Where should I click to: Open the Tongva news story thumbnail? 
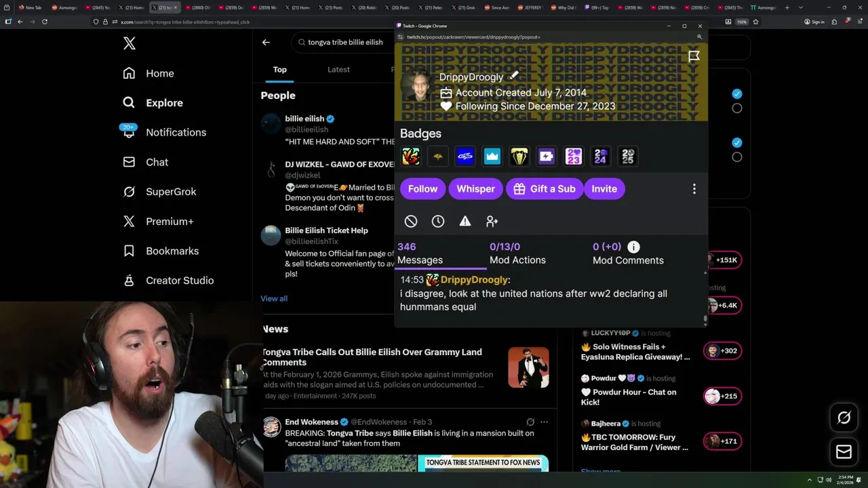tap(528, 367)
